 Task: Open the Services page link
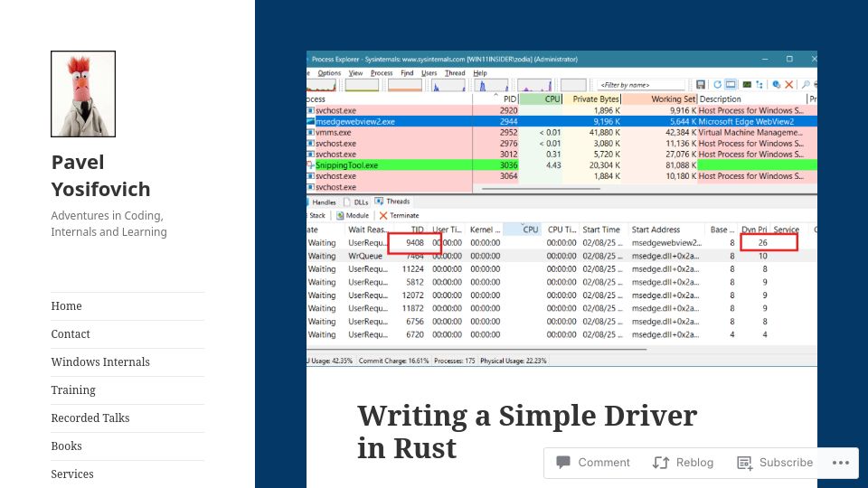coord(72,474)
